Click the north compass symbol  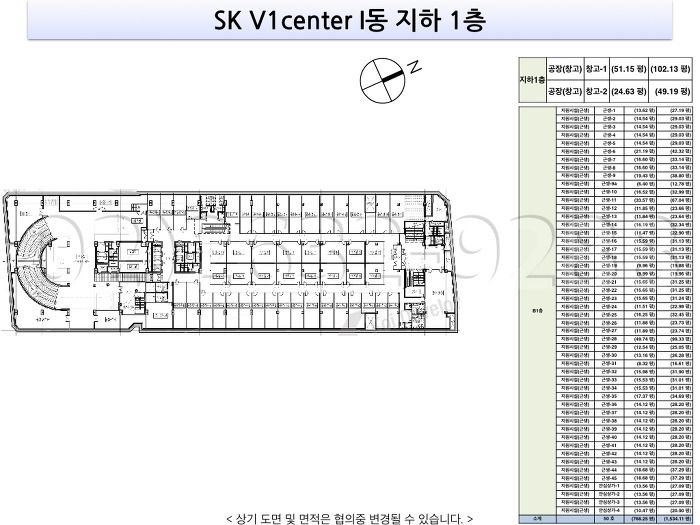point(390,79)
